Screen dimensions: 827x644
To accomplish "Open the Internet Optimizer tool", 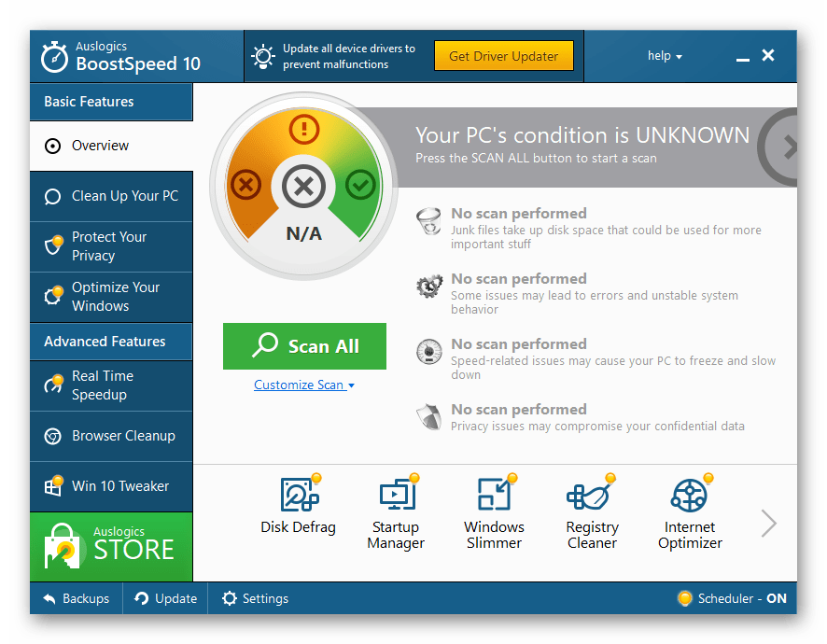I will point(690,511).
